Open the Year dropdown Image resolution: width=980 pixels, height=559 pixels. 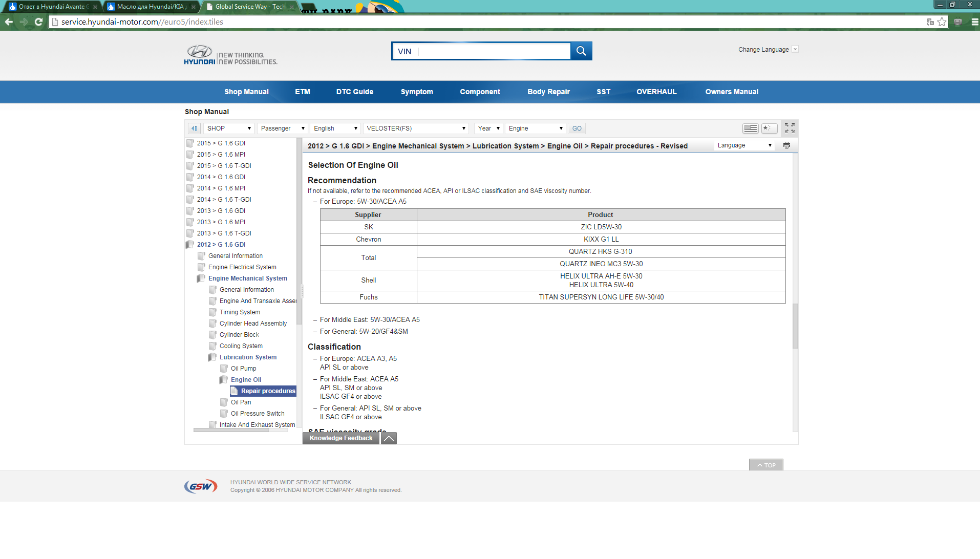(x=488, y=128)
